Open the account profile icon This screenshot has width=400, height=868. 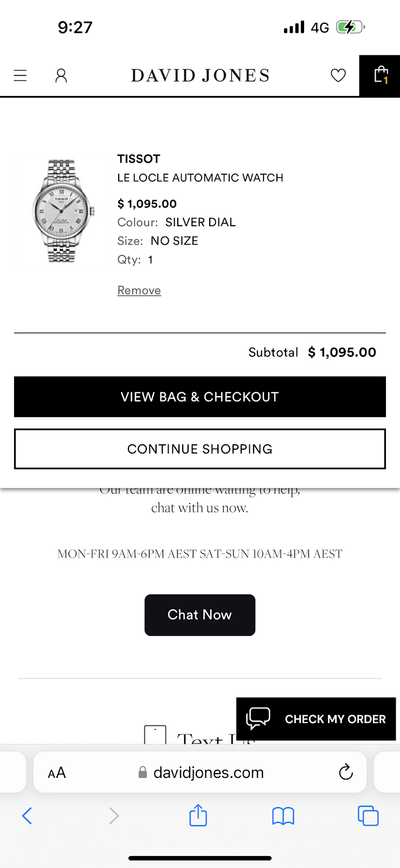click(x=61, y=75)
